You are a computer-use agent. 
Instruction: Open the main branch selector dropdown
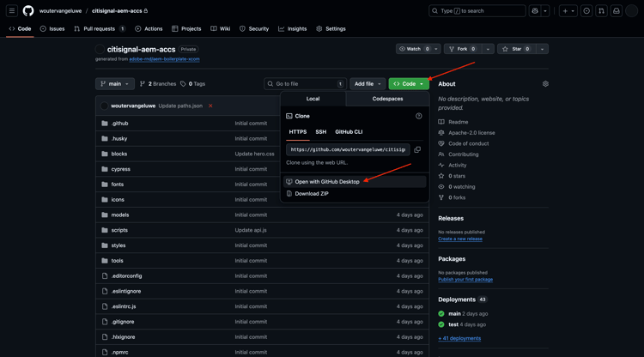(115, 84)
